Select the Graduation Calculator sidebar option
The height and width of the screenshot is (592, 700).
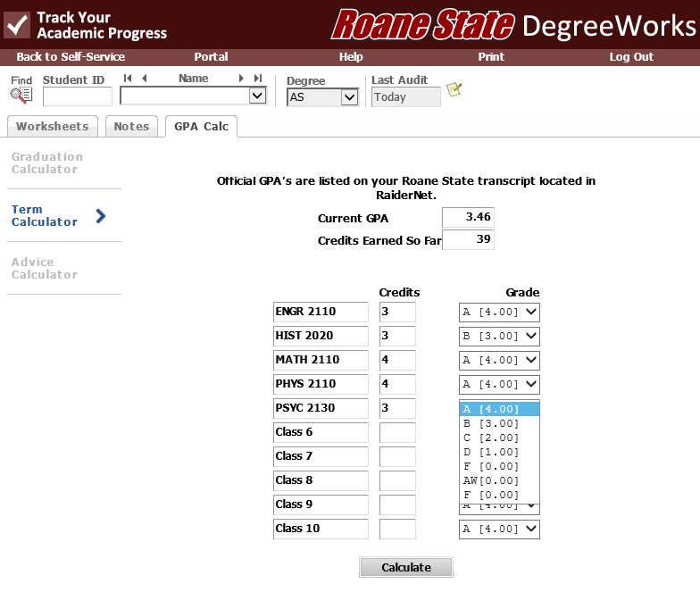(x=46, y=163)
